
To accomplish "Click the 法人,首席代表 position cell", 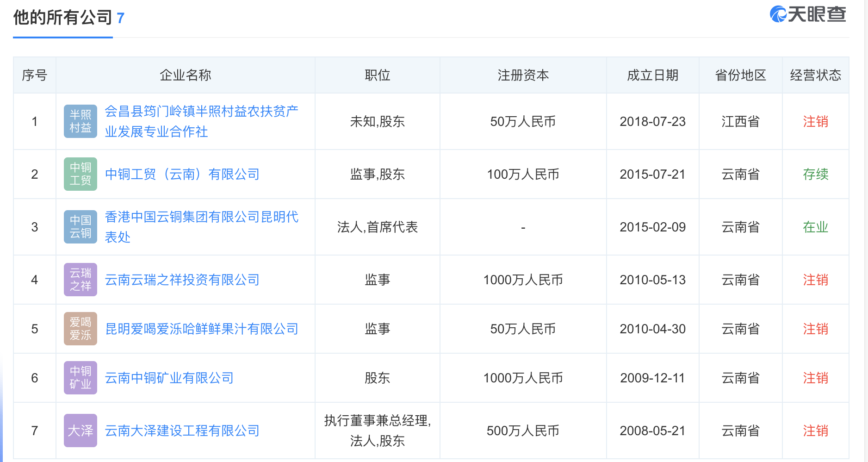I will 378,227.
